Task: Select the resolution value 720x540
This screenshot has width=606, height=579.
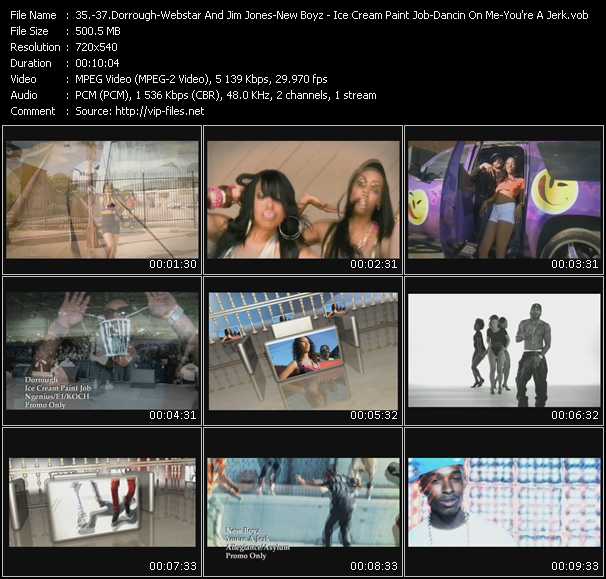Action: [96, 47]
